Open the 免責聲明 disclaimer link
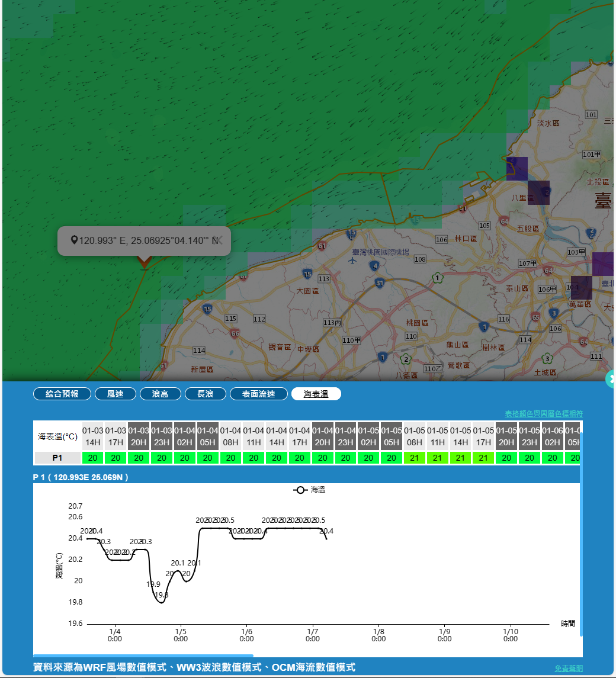Screen dimensions: 616x678 click(x=569, y=668)
